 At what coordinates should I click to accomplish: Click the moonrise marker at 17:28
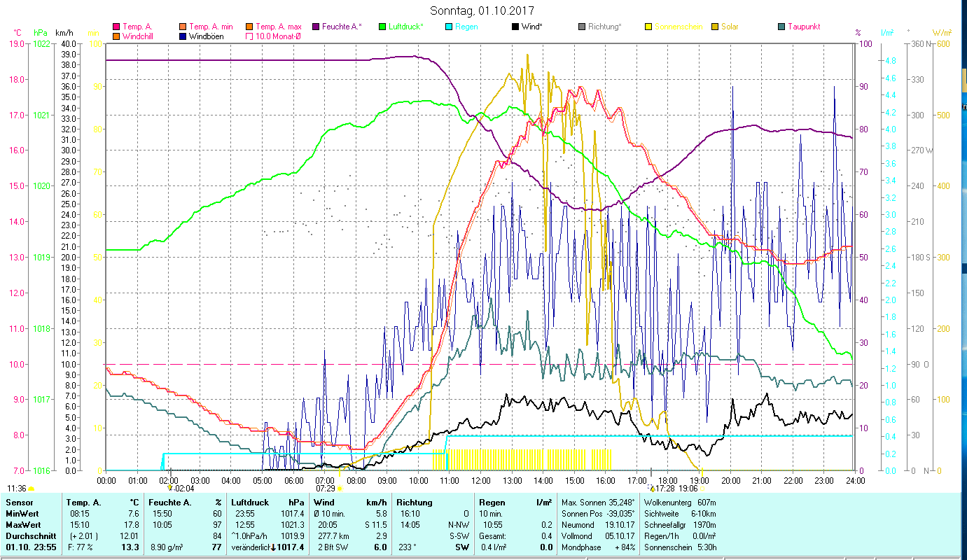pyautogui.click(x=653, y=489)
